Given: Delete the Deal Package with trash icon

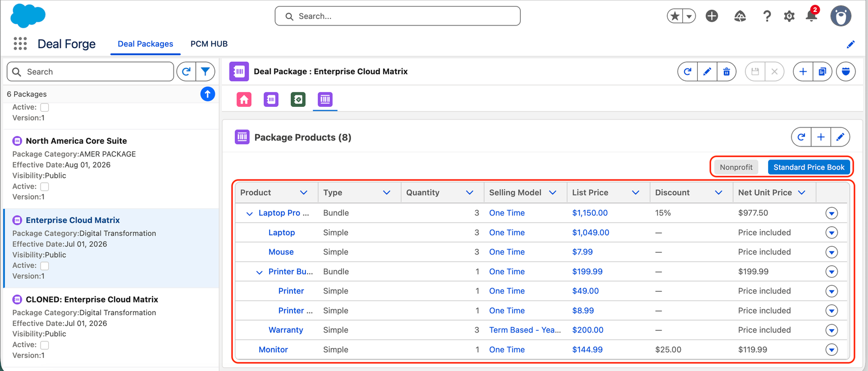Looking at the screenshot, I should click(x=726, y=72).
